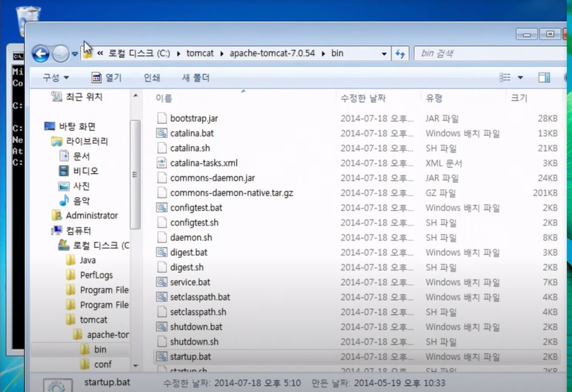Open the view options dropdown arrow
572x392 pixels.
click(x=521, y=78)
